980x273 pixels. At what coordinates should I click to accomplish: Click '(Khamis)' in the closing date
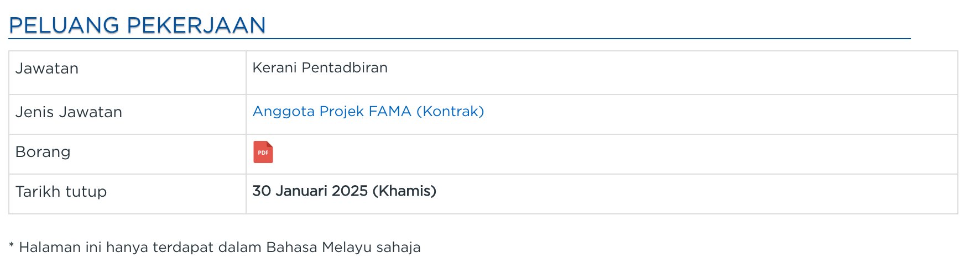coord(404,191)
